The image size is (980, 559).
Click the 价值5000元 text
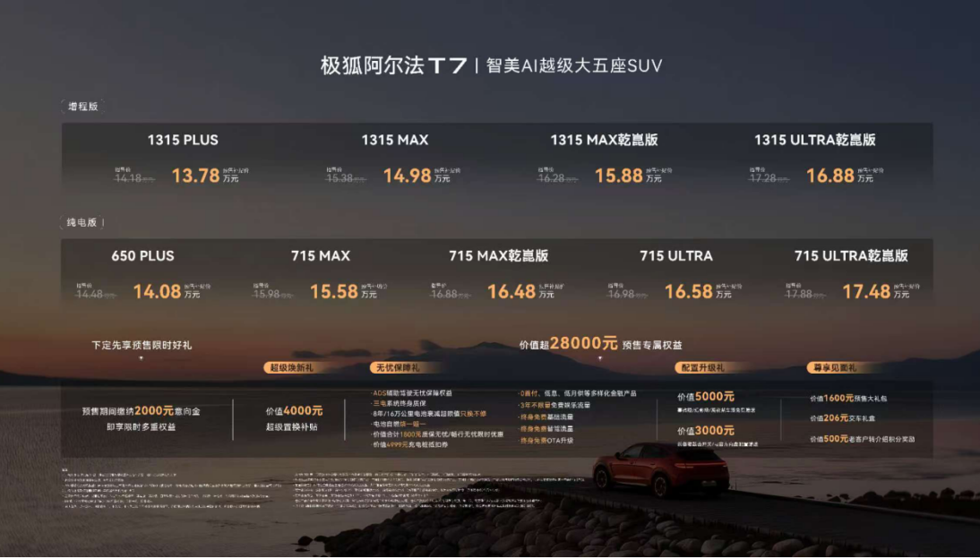click(x=706, y=397)
